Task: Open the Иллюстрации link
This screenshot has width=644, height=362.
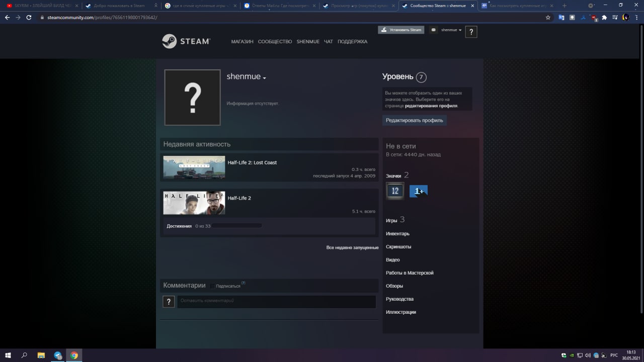Action: (x=401, y=312)
